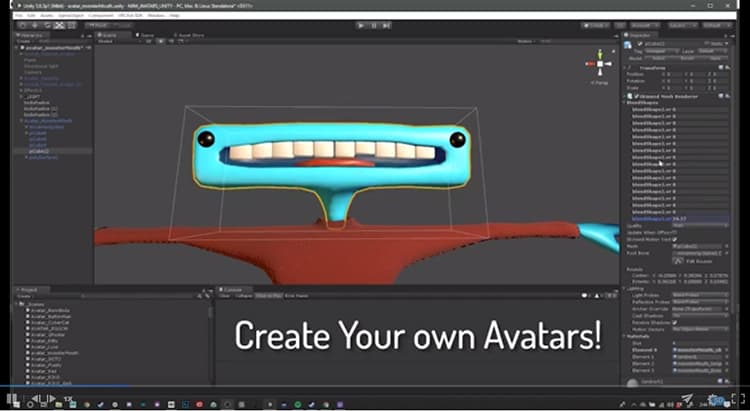Collapse the BlendShapes foldout
This screenshot has height=411, width=750.
click(626, 102)
